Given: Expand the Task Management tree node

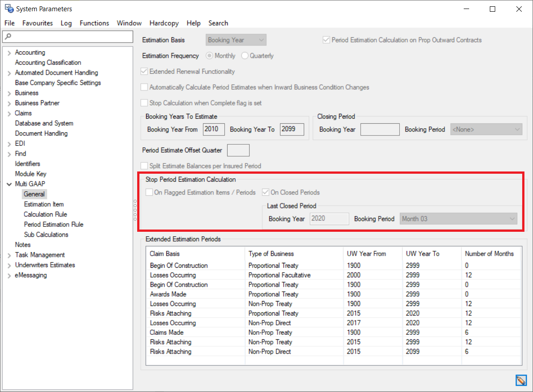Looking at the screenshot, I should point(9,255).
